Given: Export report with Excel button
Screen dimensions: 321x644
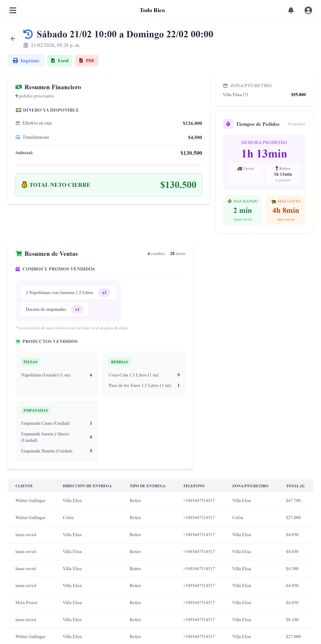Looking at the screenshot, I should pyautogui.click(x=60, y=61).
